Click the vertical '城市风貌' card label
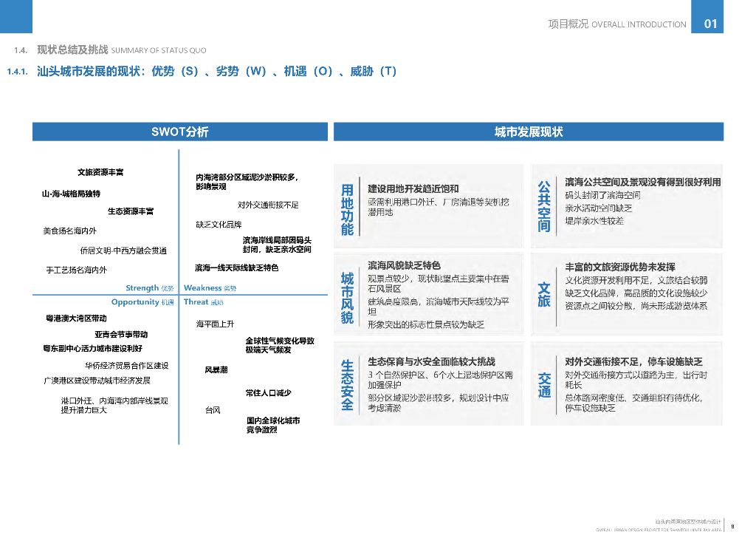 coord(347,298)
